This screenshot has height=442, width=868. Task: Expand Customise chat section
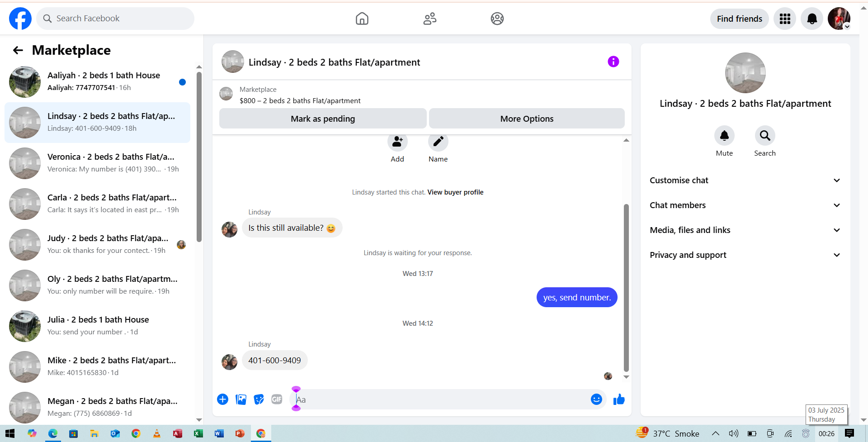point(745,181)
